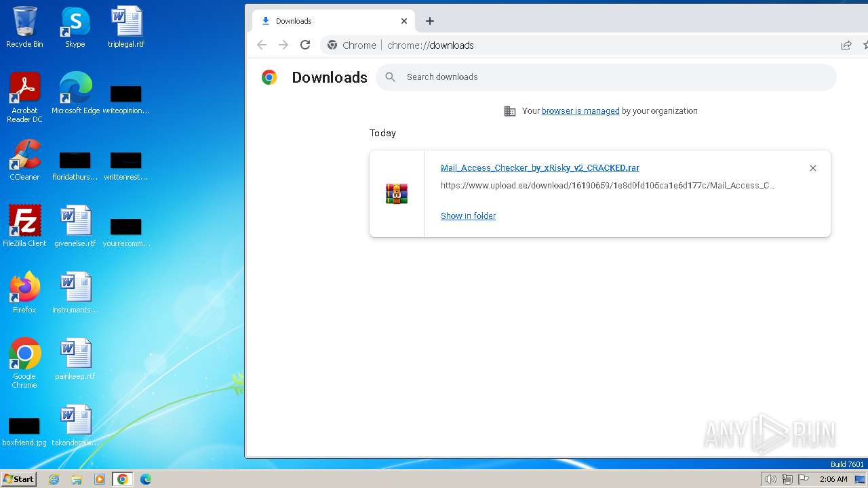Open Windows Media Player from taskbar
868x488 pixels.
click(x=100, y=479)
